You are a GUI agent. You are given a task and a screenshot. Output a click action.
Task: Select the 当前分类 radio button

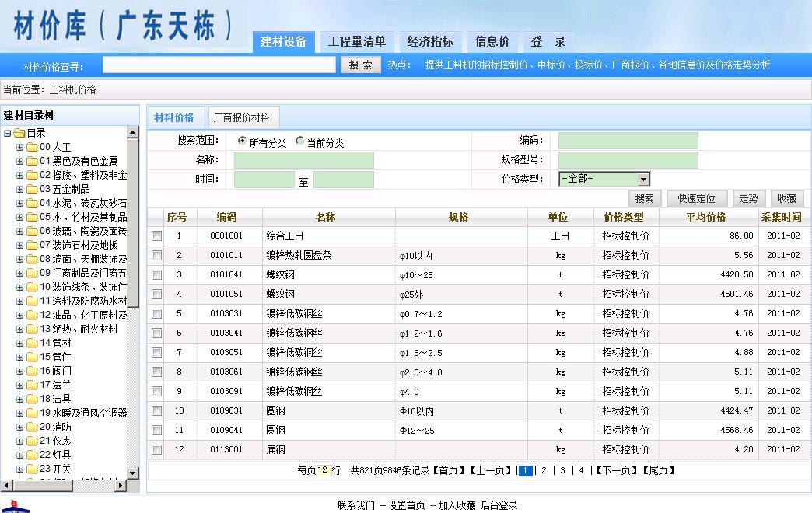pos(300,141)
